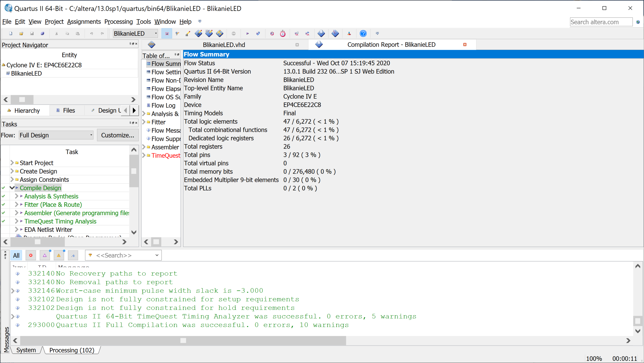Show only error messages filter icon

coord(31,255)
